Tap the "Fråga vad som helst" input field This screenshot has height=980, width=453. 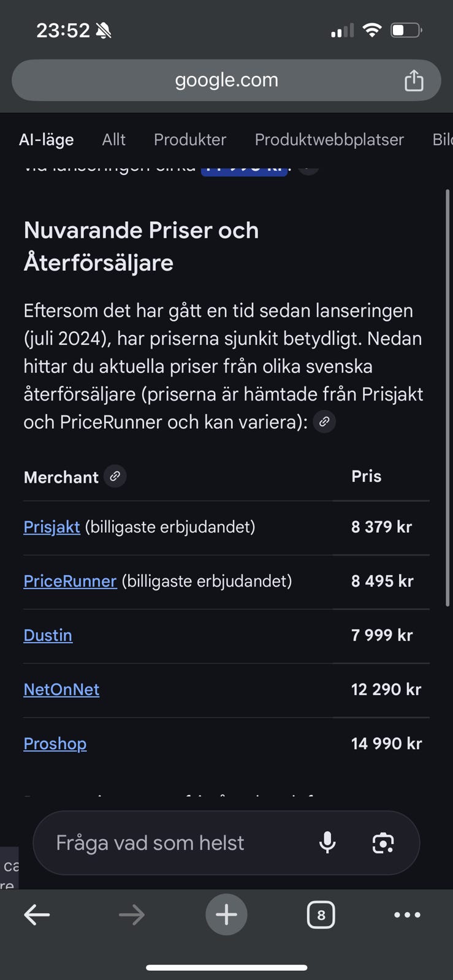coord(172,843)
